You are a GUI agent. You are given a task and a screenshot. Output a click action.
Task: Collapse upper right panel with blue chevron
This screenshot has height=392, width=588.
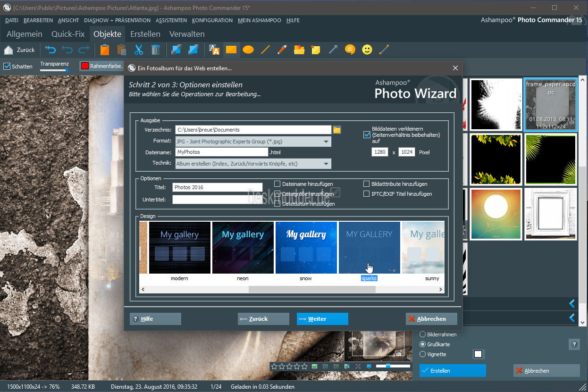click(x=572, y=304)
